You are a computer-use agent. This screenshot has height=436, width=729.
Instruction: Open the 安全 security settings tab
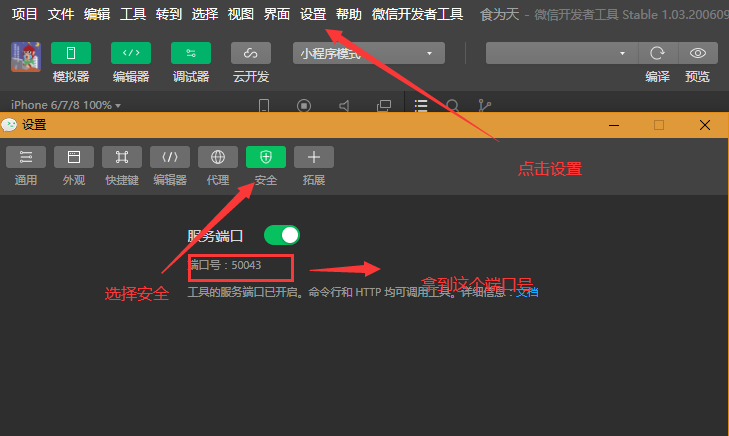tap(265, 157)
